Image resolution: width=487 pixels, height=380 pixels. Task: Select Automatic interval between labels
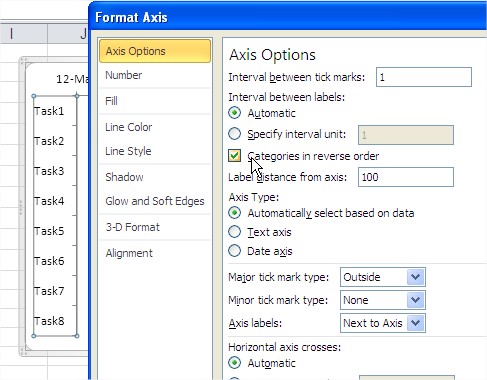235,113
